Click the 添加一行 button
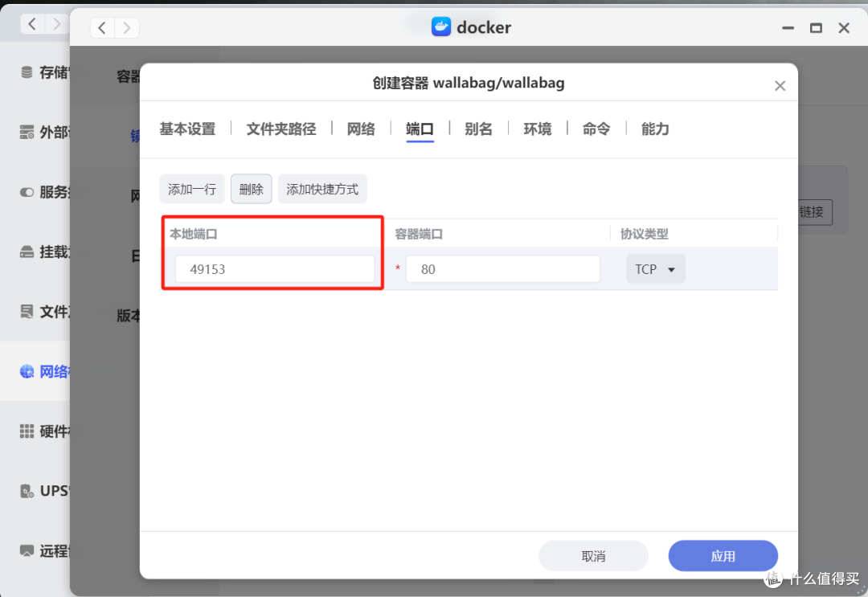This screenshot has height=597, width=868. pos(192,190)
